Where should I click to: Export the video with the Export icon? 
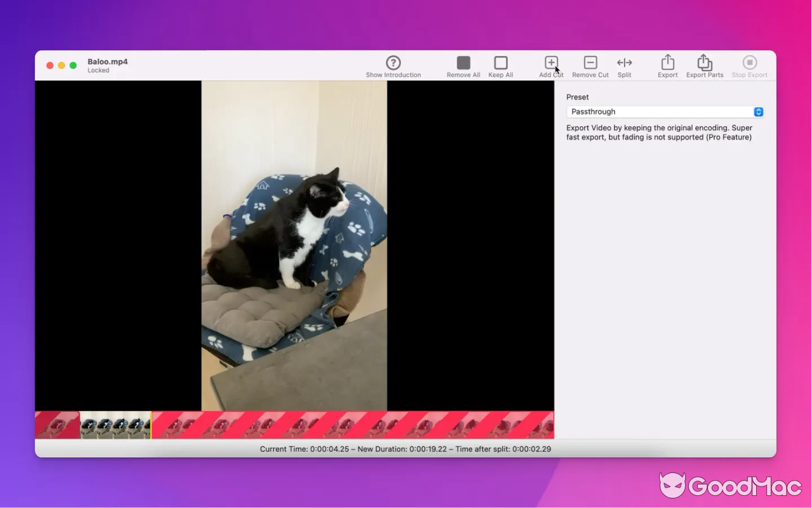click(x=667, y=63)
